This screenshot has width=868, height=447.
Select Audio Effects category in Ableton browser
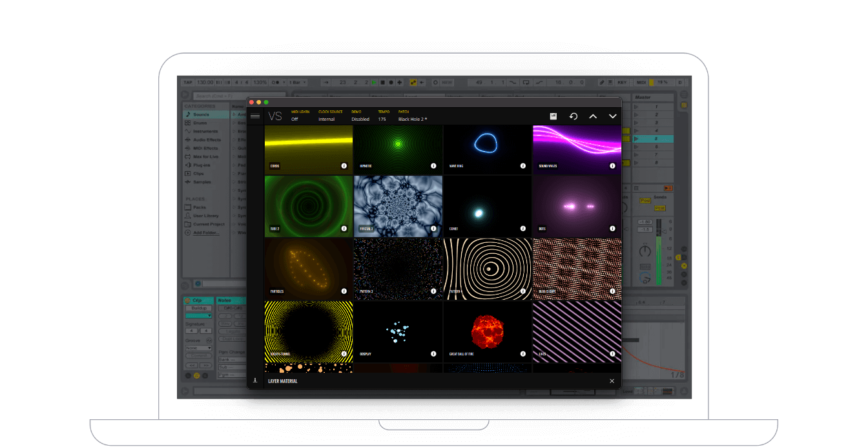(205, 140)
